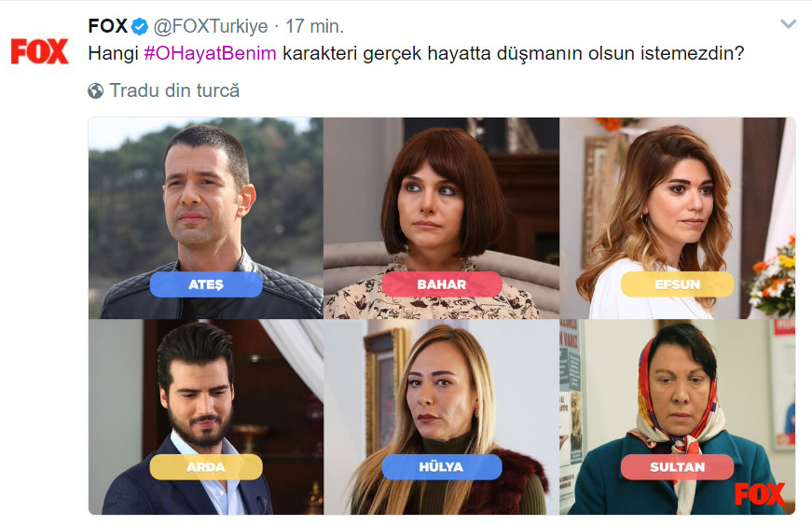812x526 pixels.
Task: Open the 17 min. timestamp link
Action: [315, 26]
